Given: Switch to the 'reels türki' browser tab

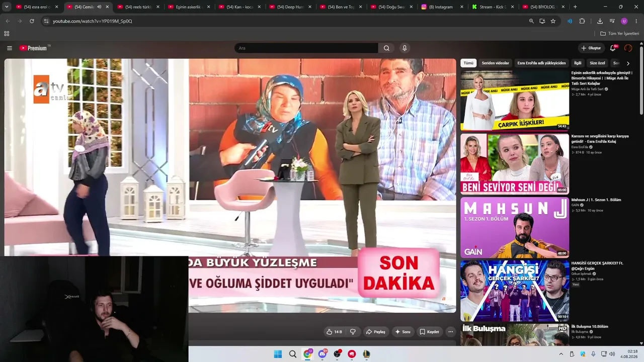Looking at the screenshot, I should (139, 7).
